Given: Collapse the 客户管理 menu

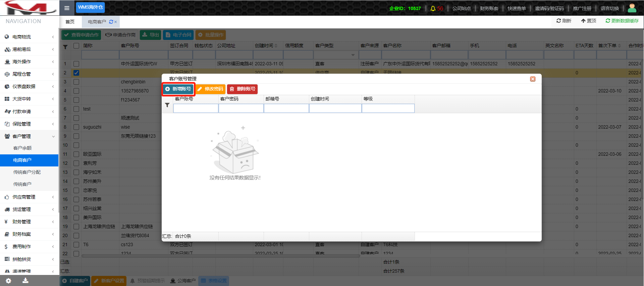Looking at the screenshot, I should [30, 136].
